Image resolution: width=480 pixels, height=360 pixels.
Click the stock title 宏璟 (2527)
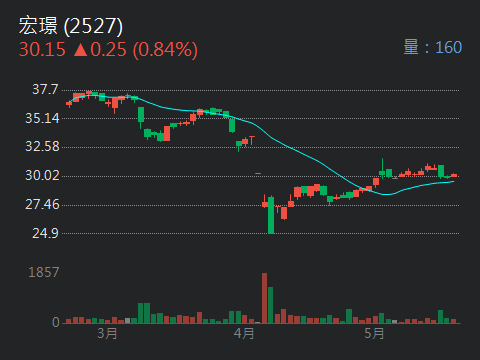[71, 26]
